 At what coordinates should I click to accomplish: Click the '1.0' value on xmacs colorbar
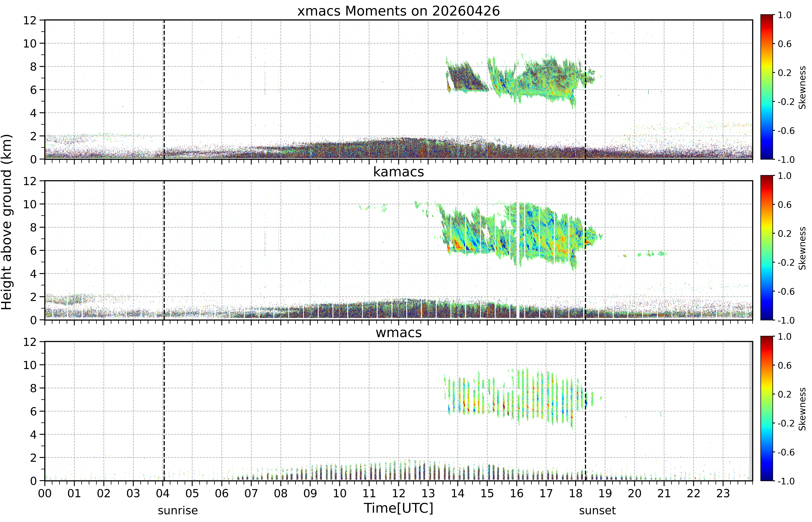[785, 15]
